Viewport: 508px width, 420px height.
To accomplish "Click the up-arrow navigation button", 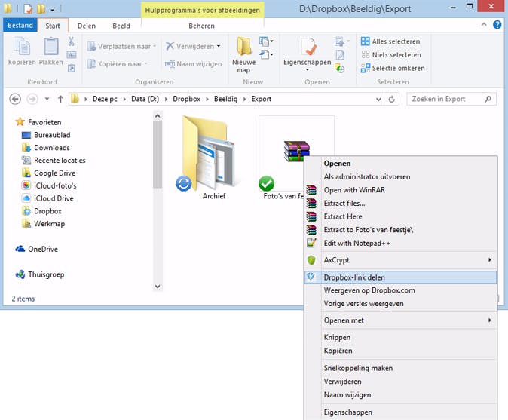I will (60, 99).
